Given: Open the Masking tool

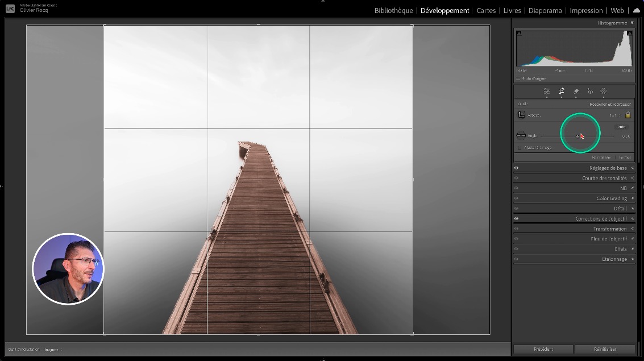Looking at the screenshot, I should point(604,91).
